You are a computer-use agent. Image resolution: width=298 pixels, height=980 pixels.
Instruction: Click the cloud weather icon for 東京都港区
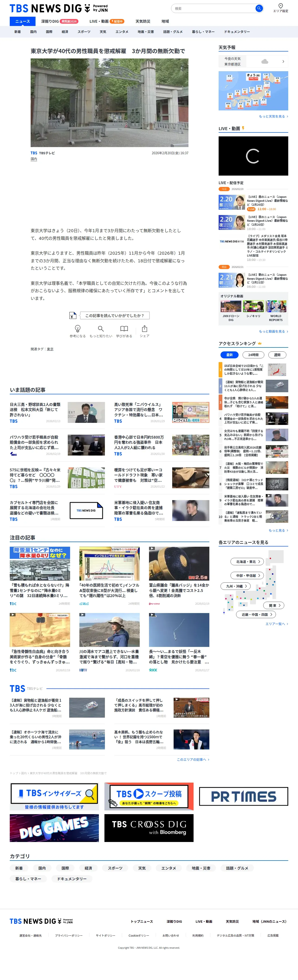click(265, 61)
